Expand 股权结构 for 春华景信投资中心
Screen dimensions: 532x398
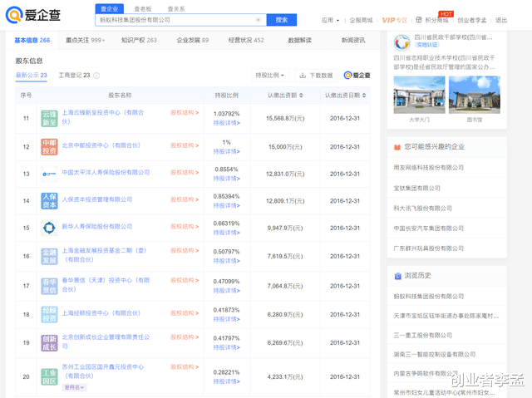coord(185,280)
